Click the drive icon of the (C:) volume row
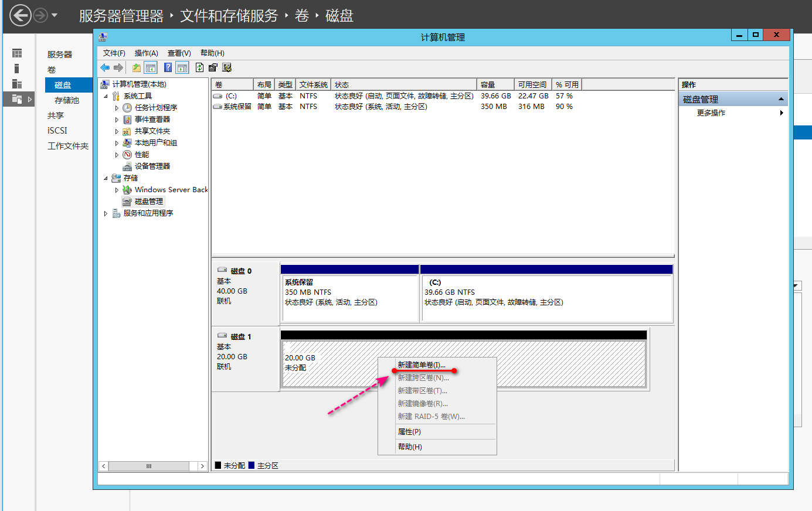Screen dimensions: 812x511 (x=218, y=96)
